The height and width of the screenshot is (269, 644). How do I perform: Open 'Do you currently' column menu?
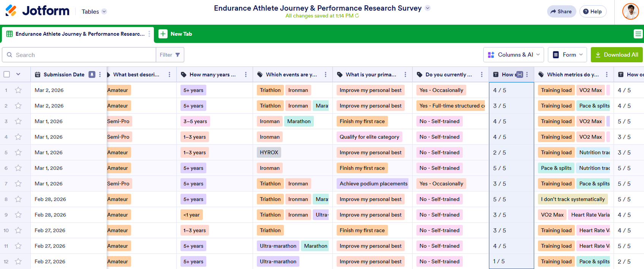click(x=482, y=74)
